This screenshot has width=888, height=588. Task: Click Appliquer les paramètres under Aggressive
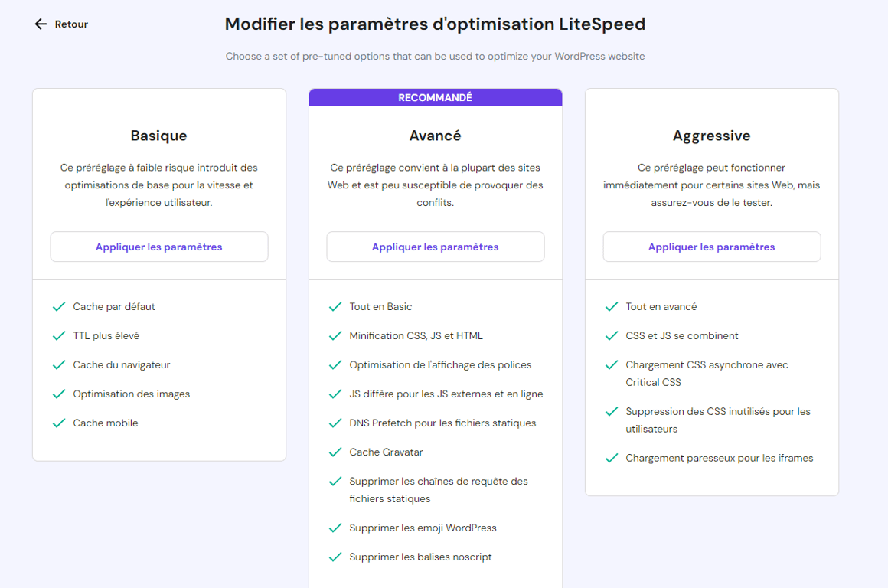tap(711, 246)
